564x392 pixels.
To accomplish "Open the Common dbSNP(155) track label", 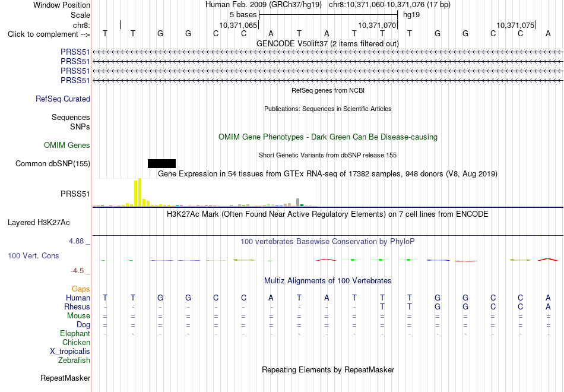I will 53,164.
